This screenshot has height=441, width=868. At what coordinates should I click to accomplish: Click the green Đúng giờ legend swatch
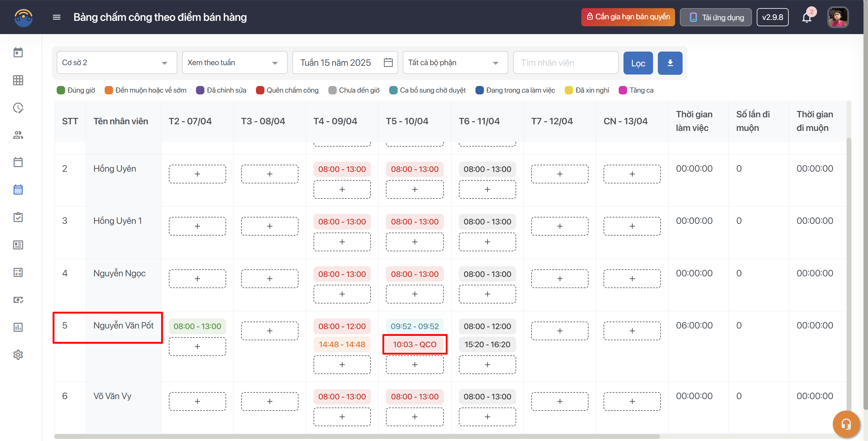(61, 90)
